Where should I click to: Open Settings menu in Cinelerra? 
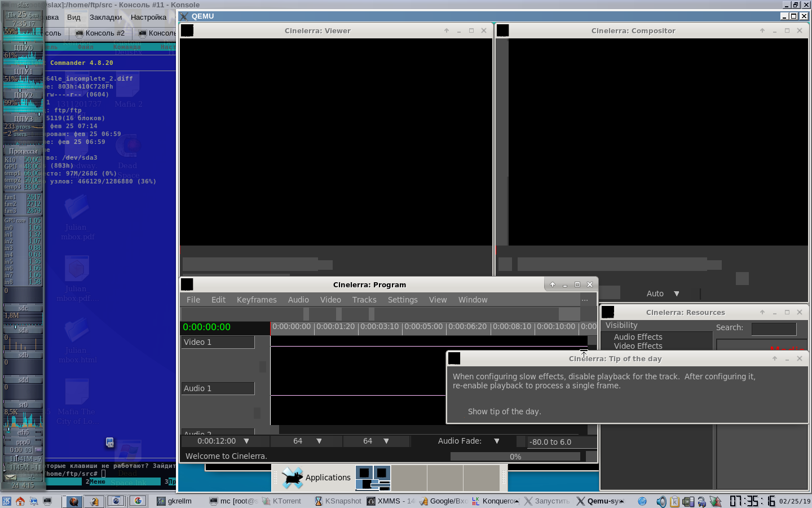403,300
